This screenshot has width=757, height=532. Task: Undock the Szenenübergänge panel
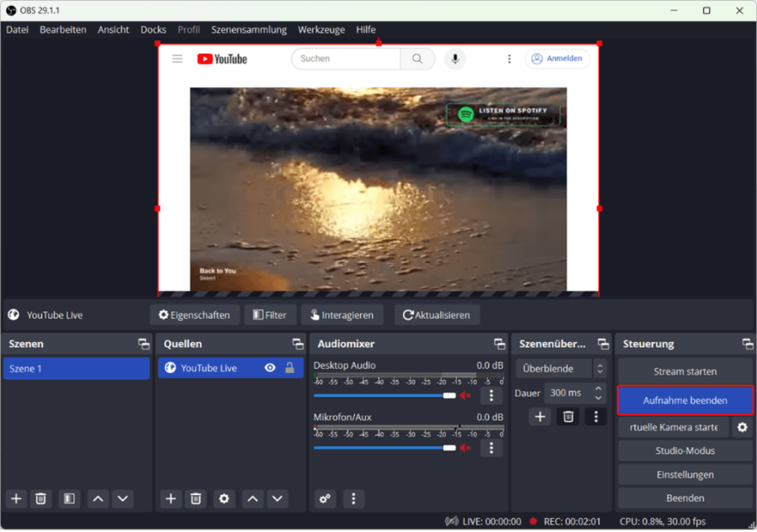point(603,345)
